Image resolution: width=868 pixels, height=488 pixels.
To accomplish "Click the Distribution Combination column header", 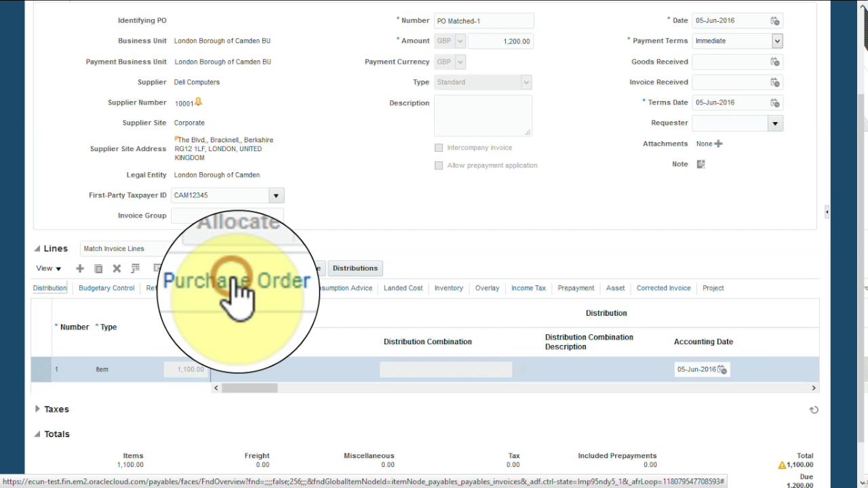I will [x=427, y=342].
